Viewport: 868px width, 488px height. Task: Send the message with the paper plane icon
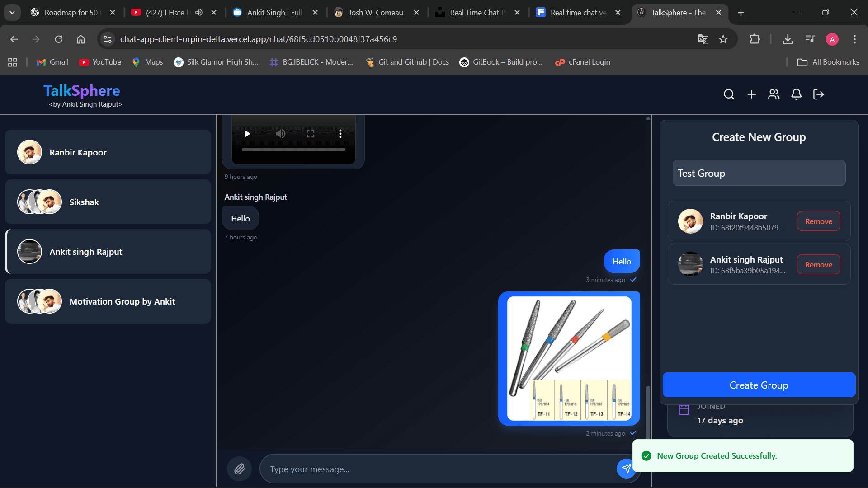point(626,469)
